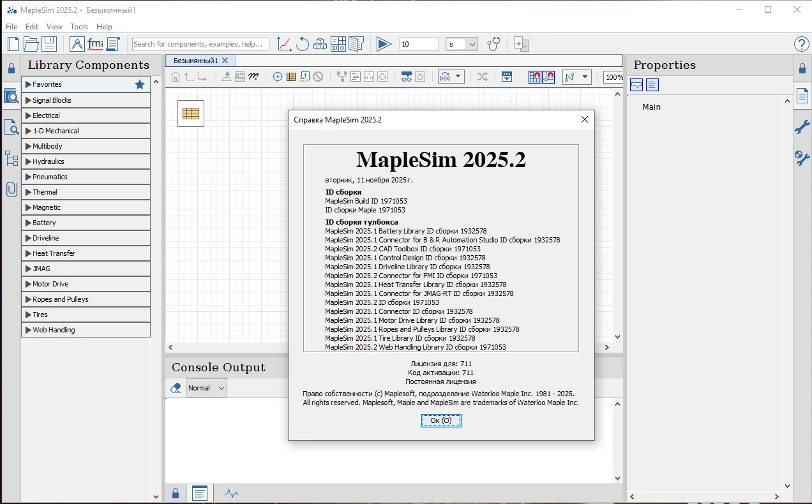812x504 pixels.
Task: Clear console with the eraser icon
Action: pyautogui.click(x=176, y=388)
